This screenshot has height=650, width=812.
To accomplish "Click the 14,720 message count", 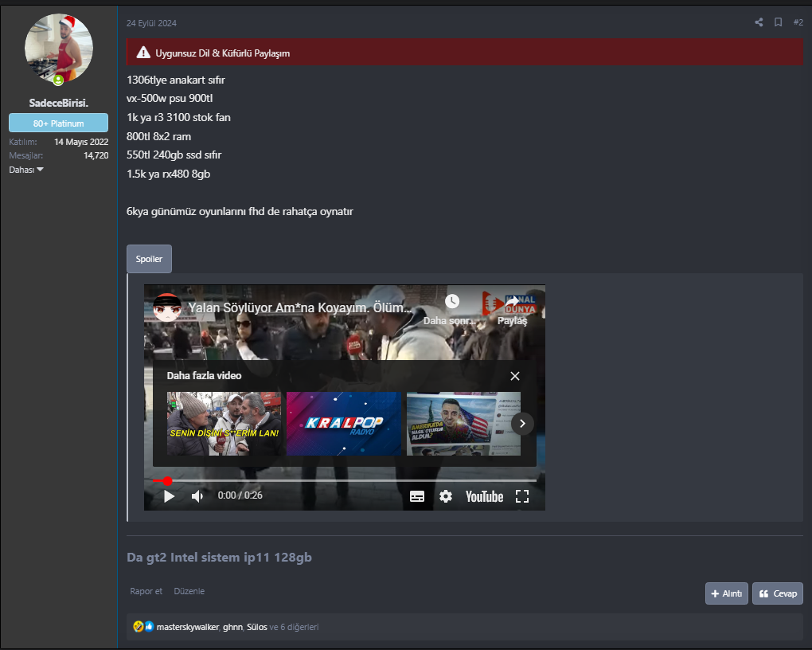I will coord(96,155).
